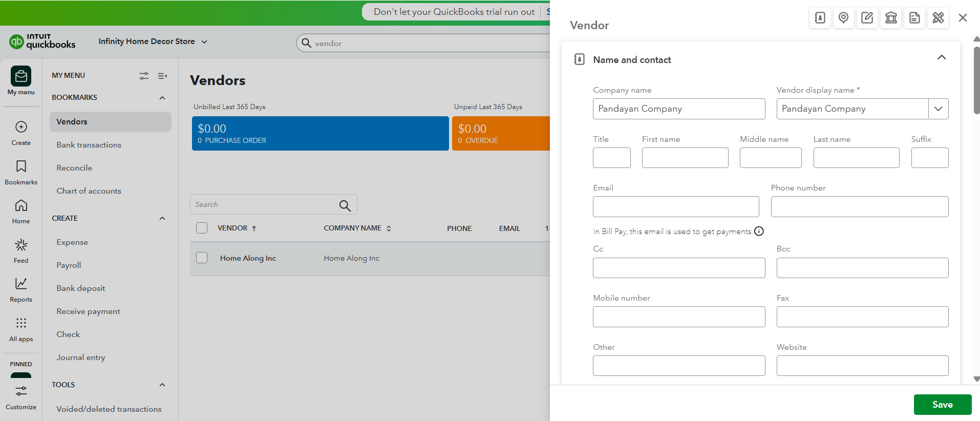Click the Phone number field
The height and width of the screenshot is (421, 980).
tap(860, 206)
